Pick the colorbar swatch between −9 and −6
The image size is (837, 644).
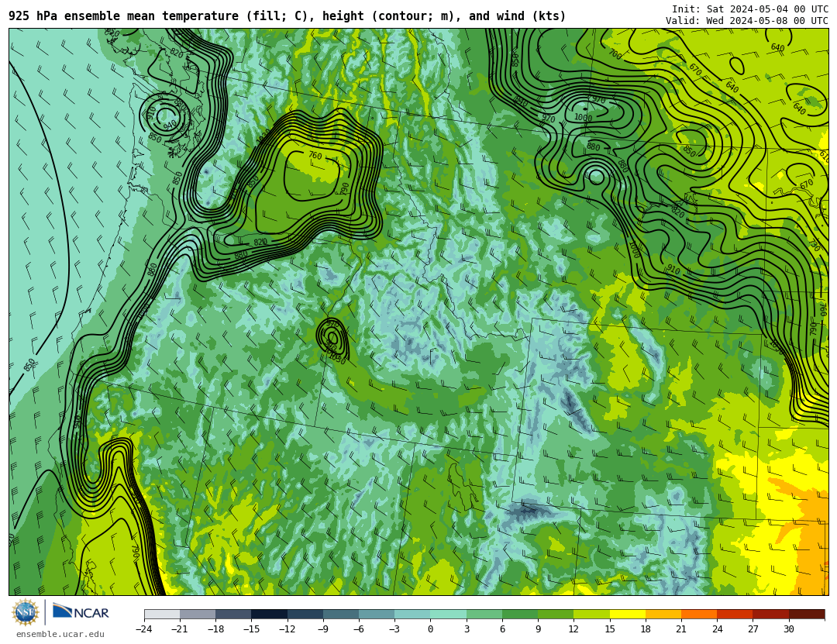tap(340, 614)
